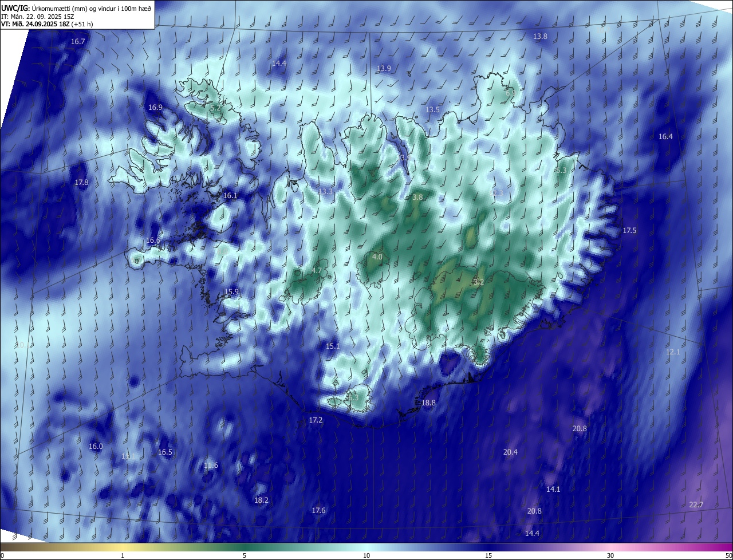This screenshot has width=733, height=560.
Task: Click the map value 16.5
Action: [165, 452]
